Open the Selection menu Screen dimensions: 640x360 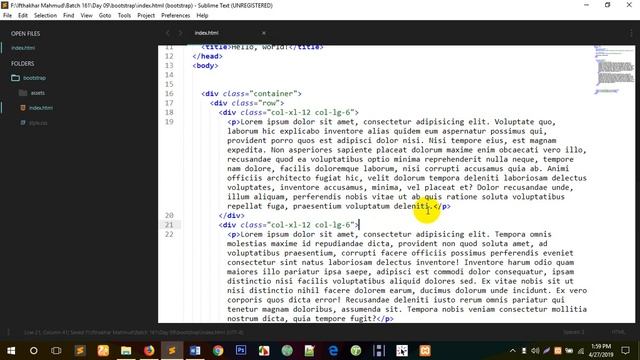click(45, 16)
